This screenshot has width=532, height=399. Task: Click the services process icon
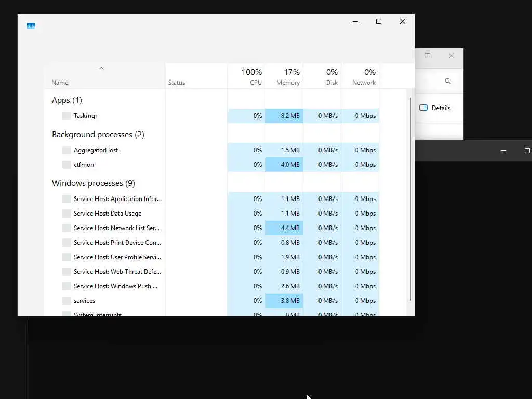point(66,301)
